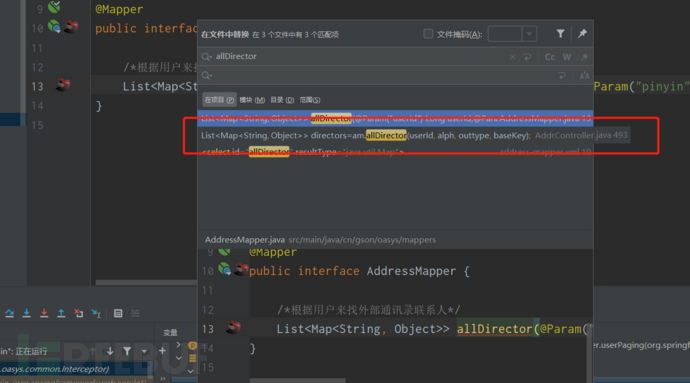Click the Step Over debug icon

pos(9,313)
